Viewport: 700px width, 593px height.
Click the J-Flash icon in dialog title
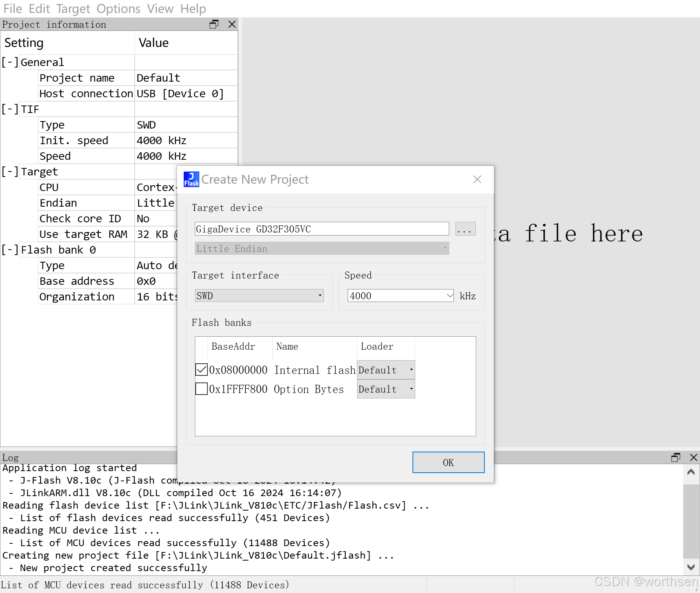pos(191,179)
